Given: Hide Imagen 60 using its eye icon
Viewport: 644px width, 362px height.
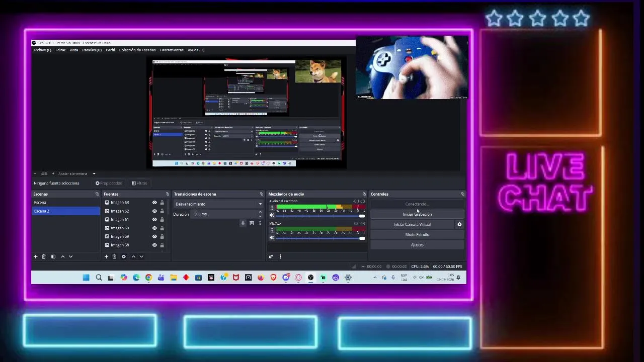Looking at the screenshot, I should pyautogui.click(x=154, y=228).
